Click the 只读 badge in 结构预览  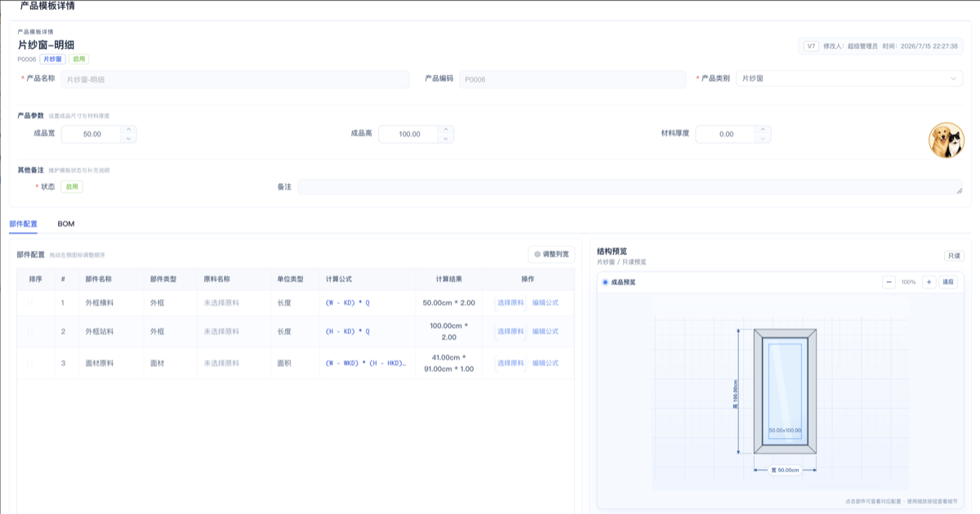coord(954,256)
